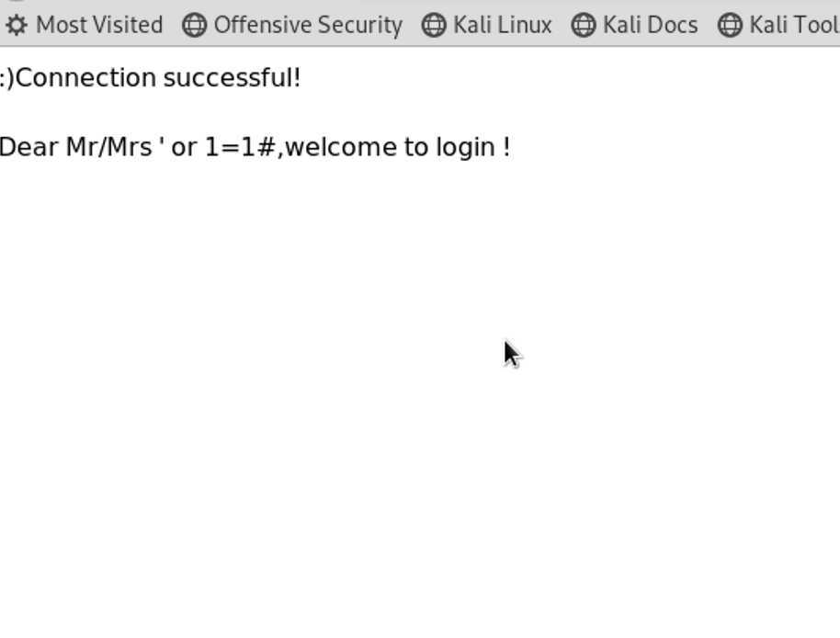Click the smiley ":)" text on the page

7,78
